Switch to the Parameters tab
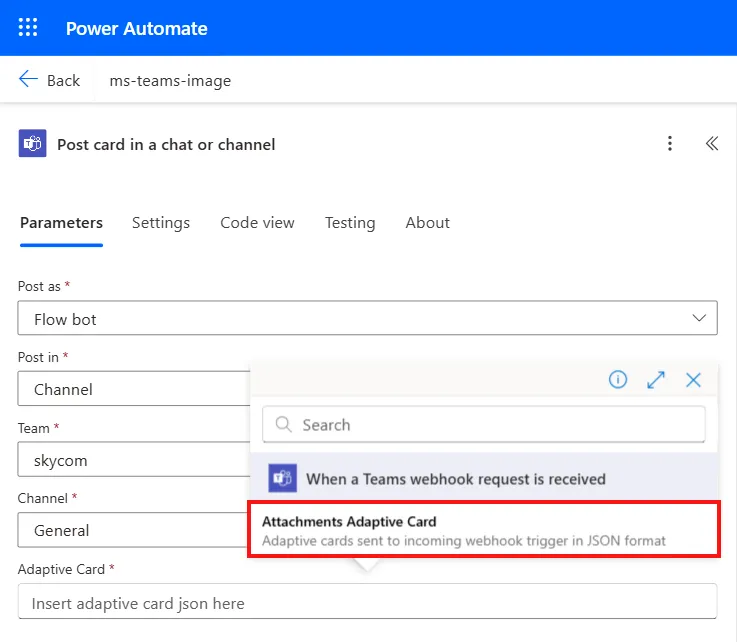Image resolution: width=737 pixels, height=642 pixels. click(x=62, y=223)
